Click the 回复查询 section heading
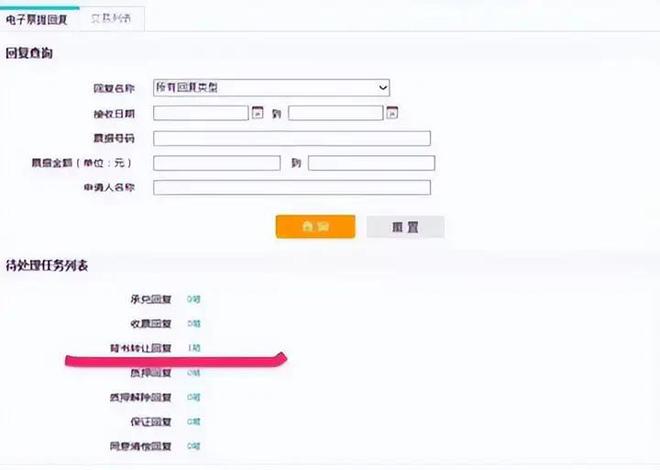Viewport: 660px width, 470px height. (x=29, y=53)
